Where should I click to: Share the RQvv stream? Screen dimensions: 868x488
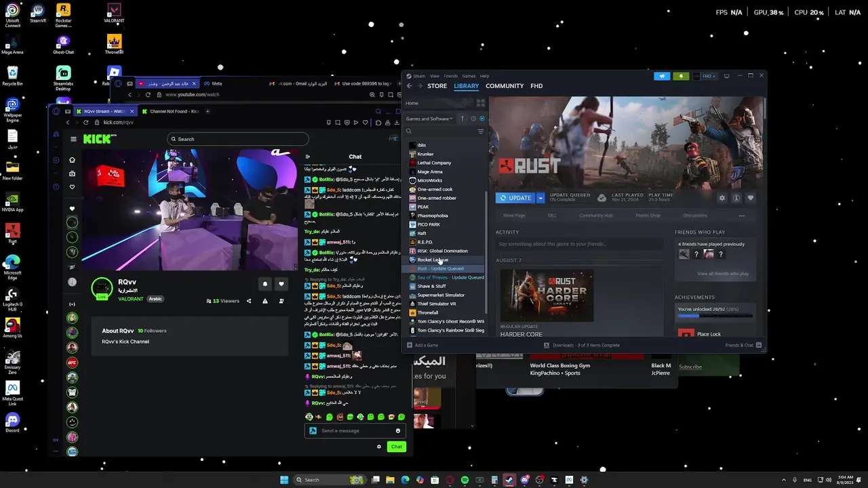coord(248,301)
